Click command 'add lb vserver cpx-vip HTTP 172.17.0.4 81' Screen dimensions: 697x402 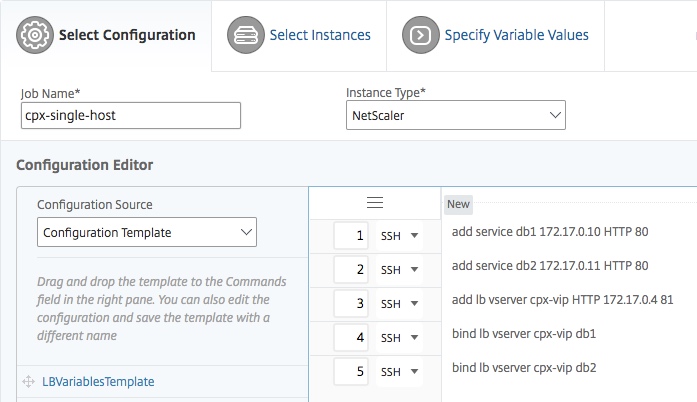(x=562, y=300)
